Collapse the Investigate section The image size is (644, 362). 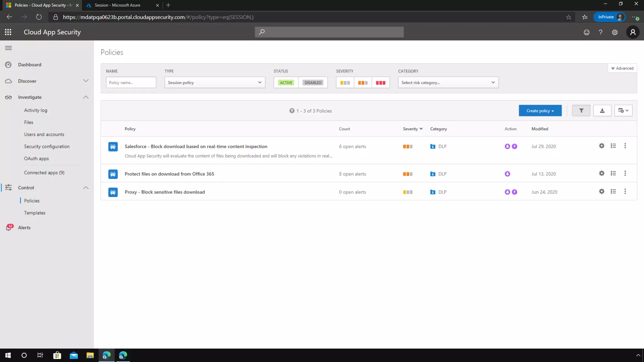tap(86, 97)
